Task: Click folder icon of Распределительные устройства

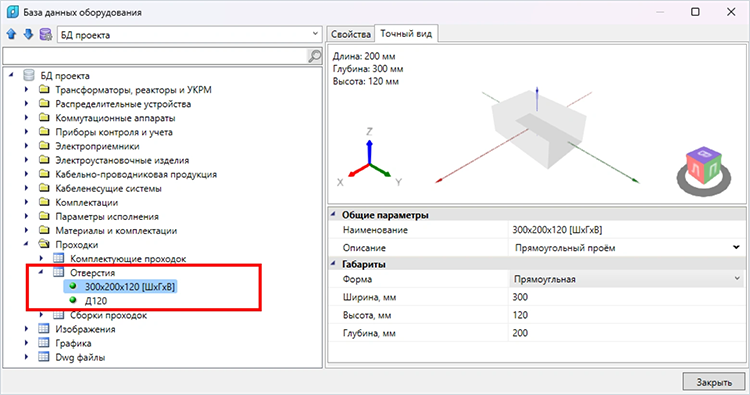Action: (x=44, y=103)
